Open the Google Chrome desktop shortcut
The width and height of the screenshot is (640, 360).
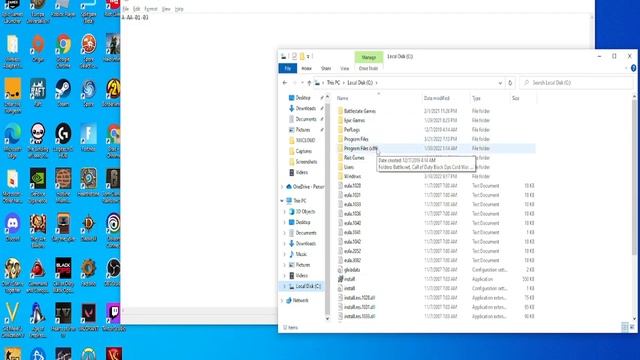[63, 51]
